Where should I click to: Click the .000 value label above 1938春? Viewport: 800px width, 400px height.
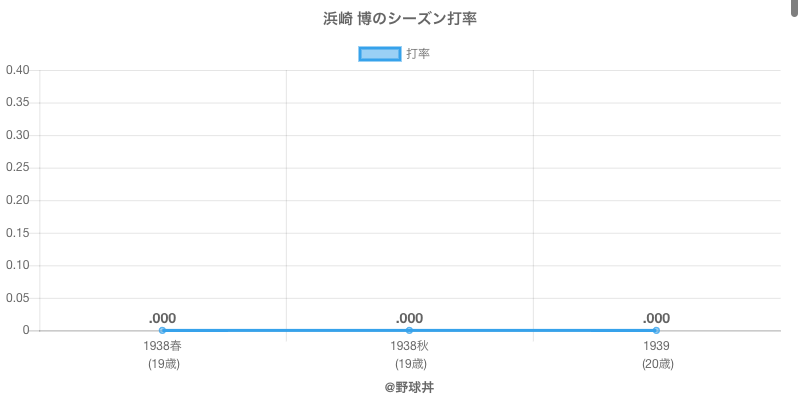[163, 318]
